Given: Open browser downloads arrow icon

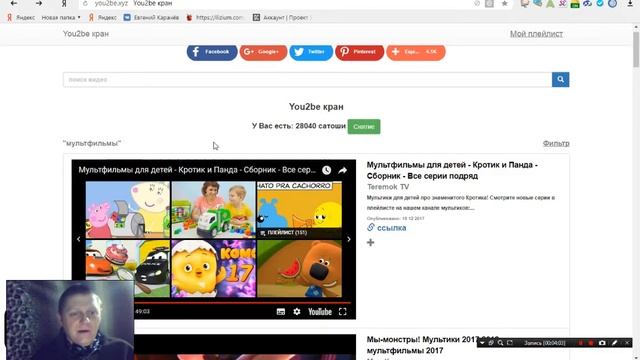Looking at the screenshot, I should click(630, 3).
